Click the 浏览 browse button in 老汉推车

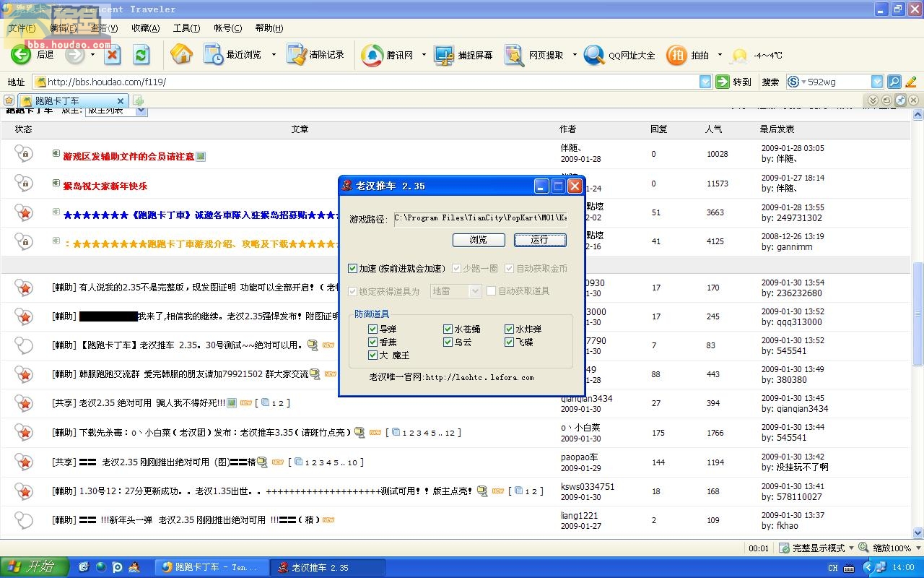pos(478,239)
